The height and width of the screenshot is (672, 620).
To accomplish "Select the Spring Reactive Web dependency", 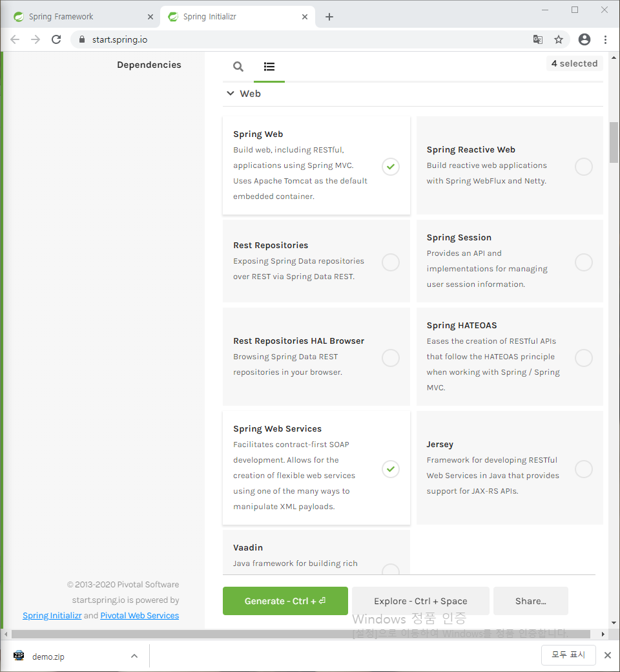I will pos(584,166).
